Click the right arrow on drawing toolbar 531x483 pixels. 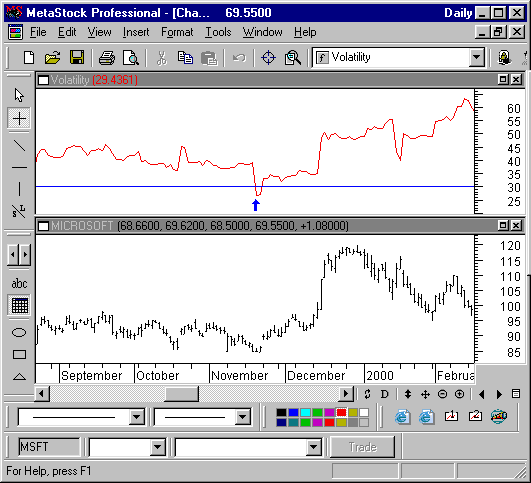[25, 254]
